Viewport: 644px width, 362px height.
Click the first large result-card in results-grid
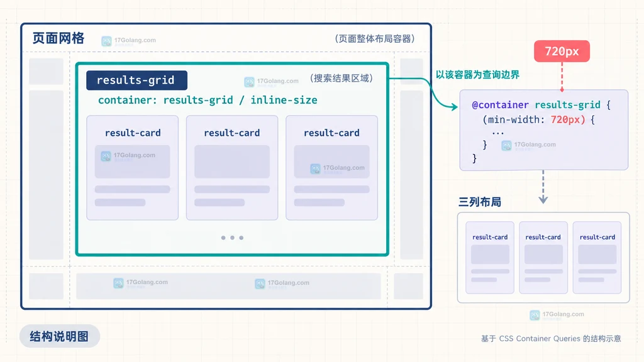coord(132,167)
